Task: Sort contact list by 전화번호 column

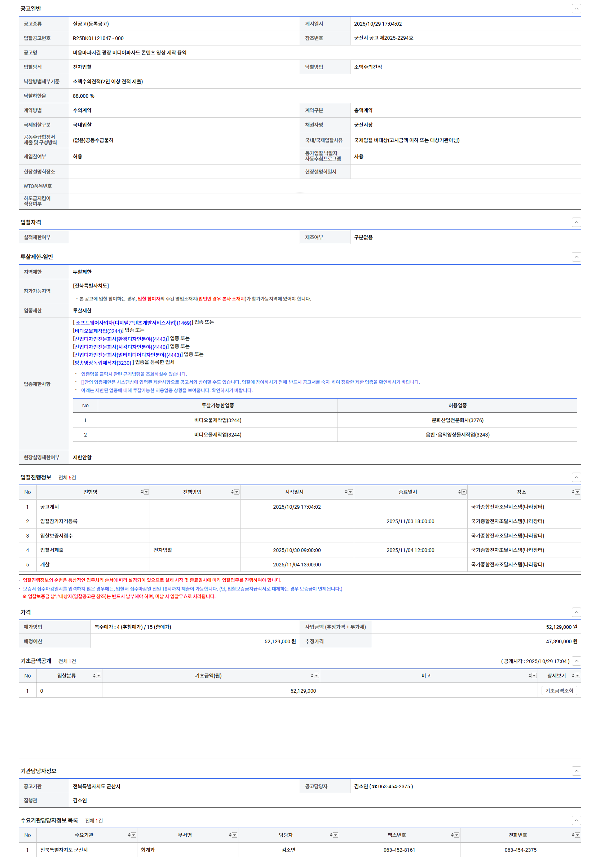Action: [573, 835]
